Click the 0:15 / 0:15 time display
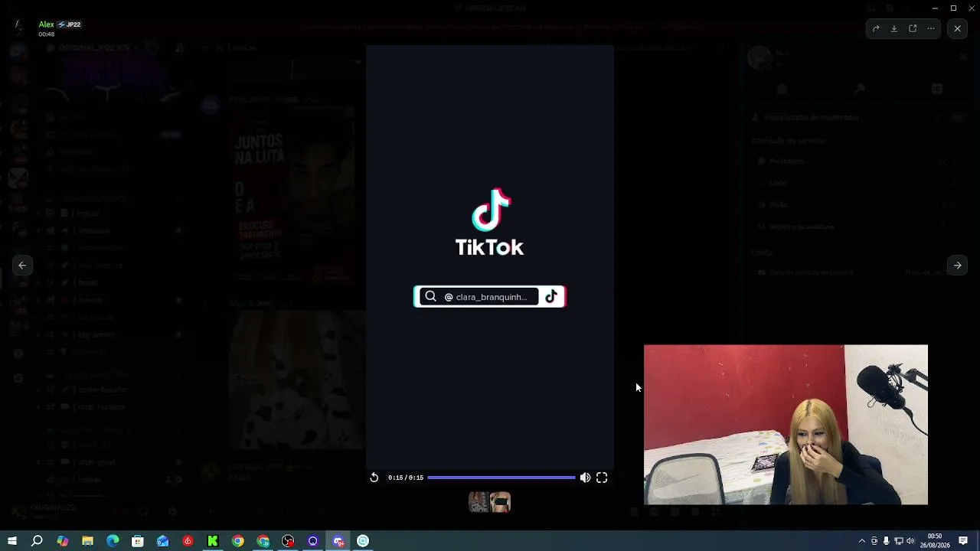Image resolution: width=980 pixels, height=551 pixels. click(x=406, y=478)
